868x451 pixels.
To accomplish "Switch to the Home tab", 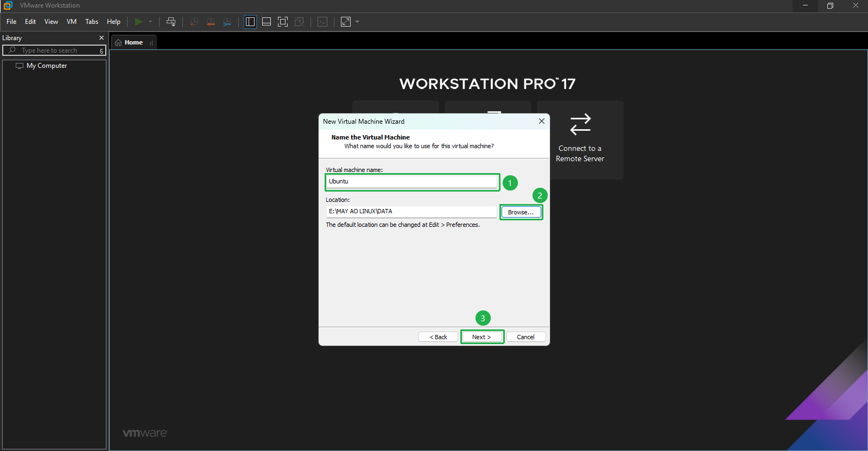I will 134,42.
